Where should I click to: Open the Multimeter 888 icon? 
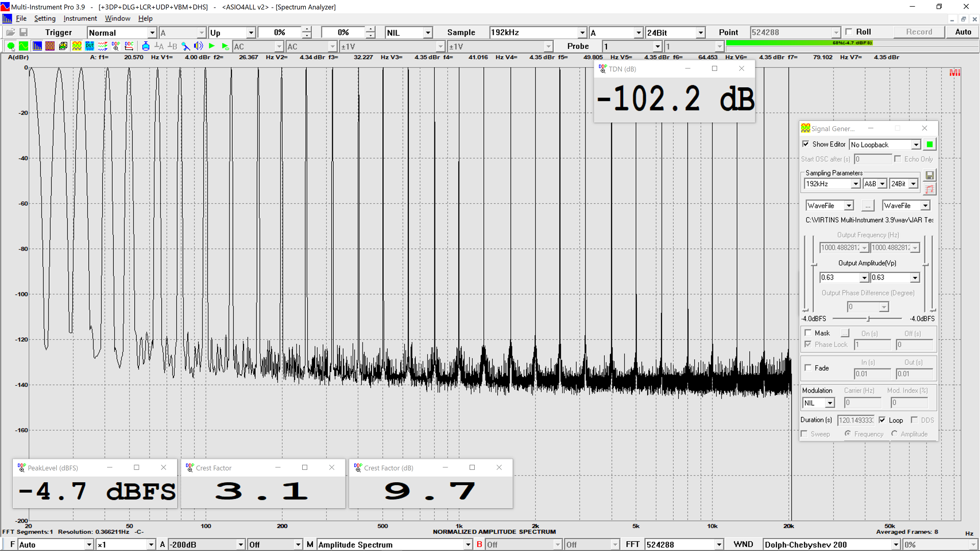(x=50, y=46)
